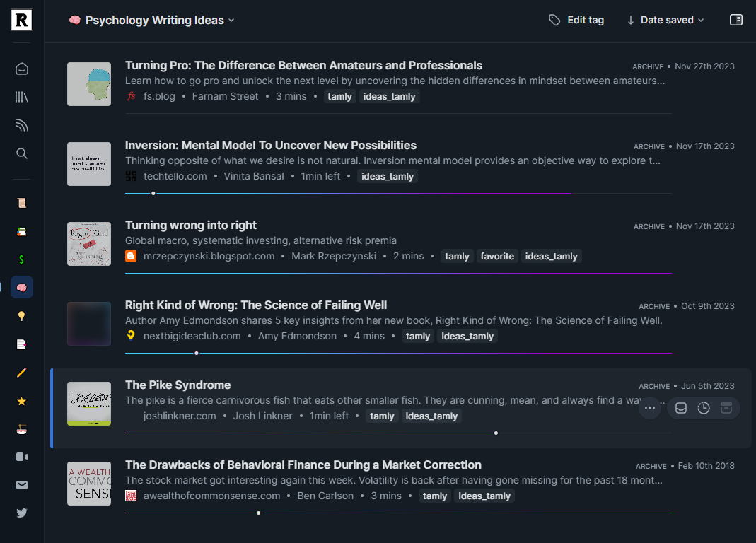Click the sort direction arrow icon
Screen dimensions: 756x543
click(x=630, y=21)
